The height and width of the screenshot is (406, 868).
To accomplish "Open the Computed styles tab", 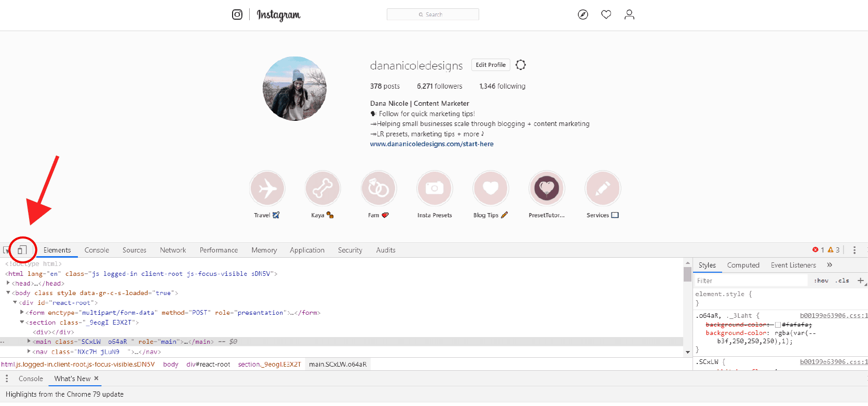I will tap(743, 265).
